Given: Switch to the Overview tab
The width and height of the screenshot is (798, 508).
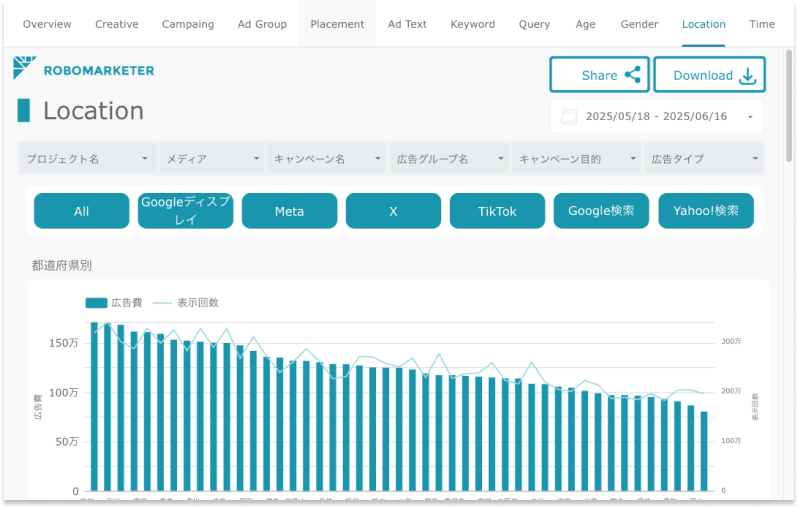Looking at the screenshot, I should tap(47, 24).
